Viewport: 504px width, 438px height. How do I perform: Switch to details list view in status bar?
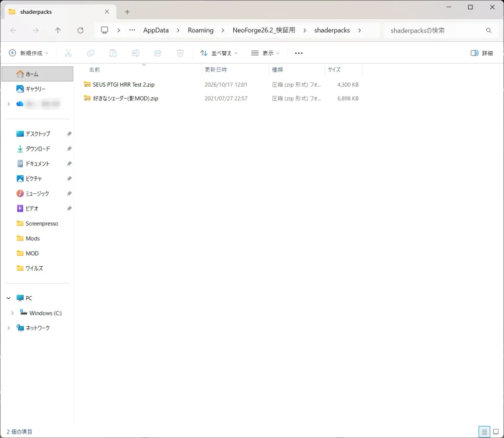coord(484,432)
